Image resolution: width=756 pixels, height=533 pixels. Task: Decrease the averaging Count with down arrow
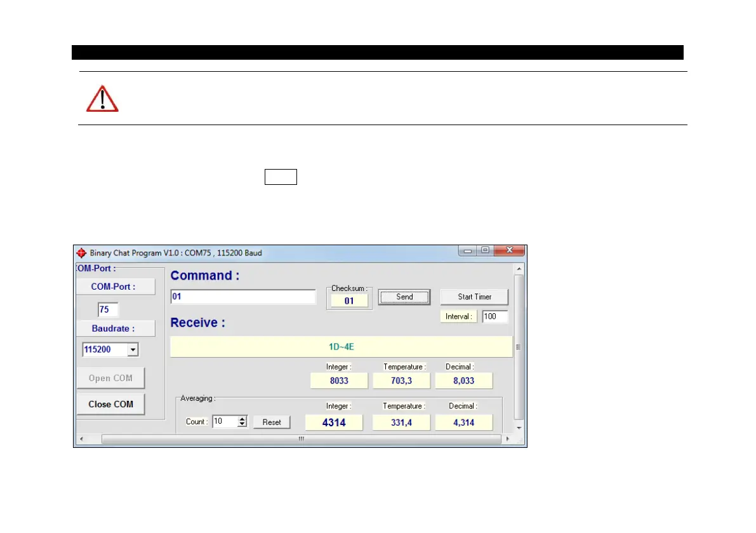coord(242,424)
